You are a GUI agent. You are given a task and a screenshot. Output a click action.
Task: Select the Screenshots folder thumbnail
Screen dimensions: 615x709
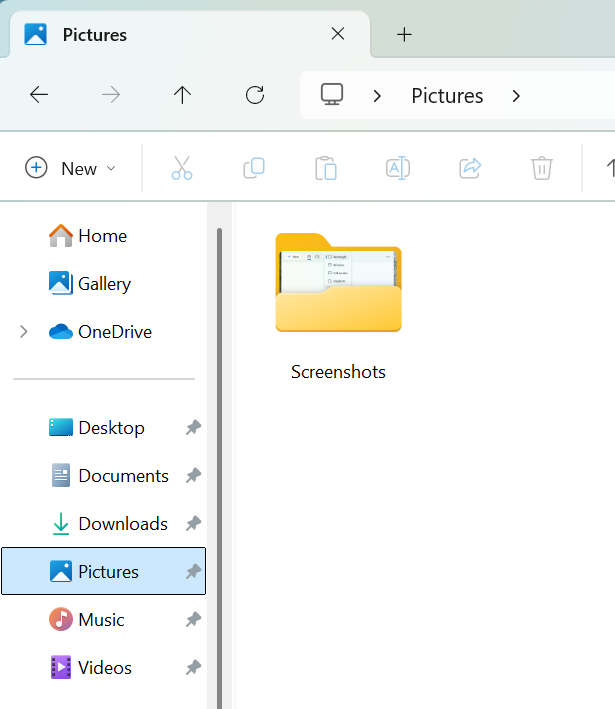[338, 285]
